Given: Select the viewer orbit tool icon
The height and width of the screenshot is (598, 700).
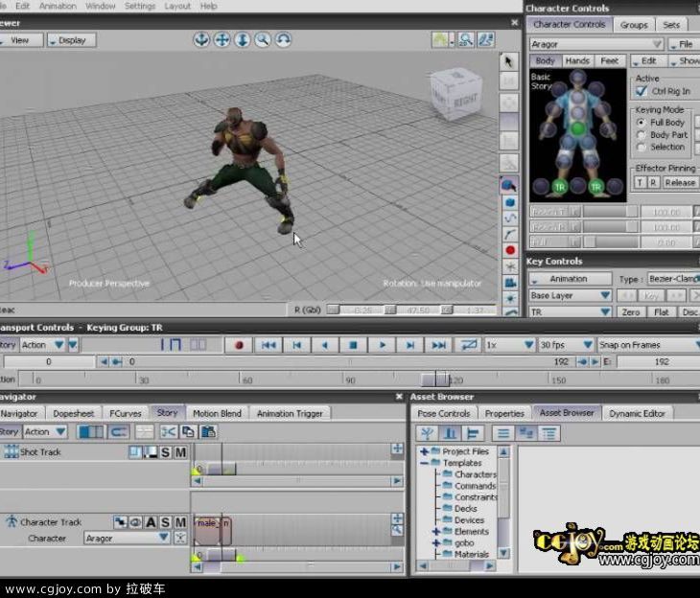Looking at the screenshot, I should [x=201, y=39].
